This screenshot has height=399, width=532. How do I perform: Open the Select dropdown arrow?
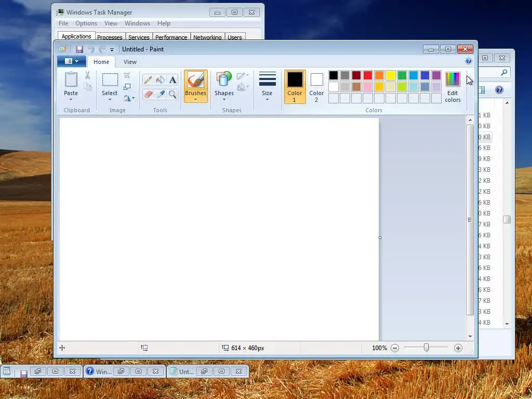coord(110,99)
